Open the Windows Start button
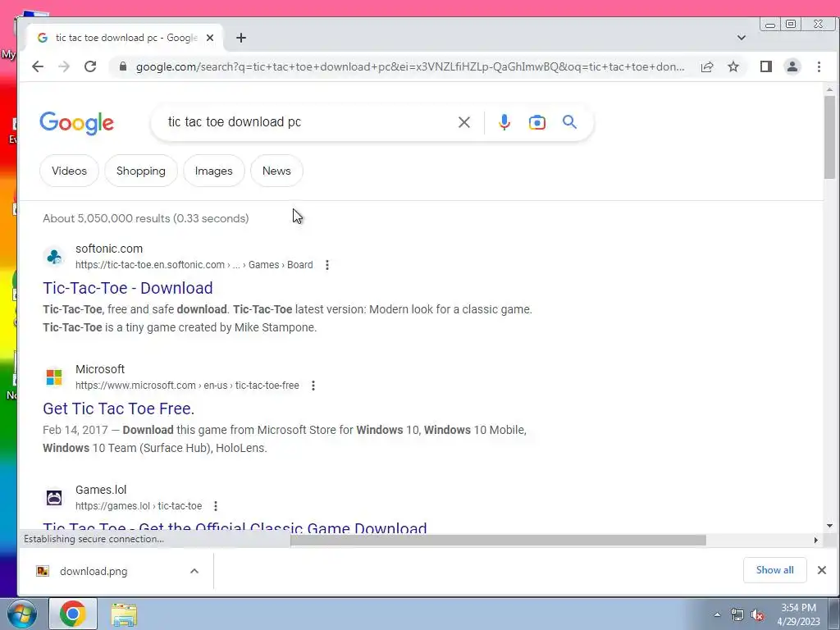Viewport: 840px width, 630px height. (21, 614)
